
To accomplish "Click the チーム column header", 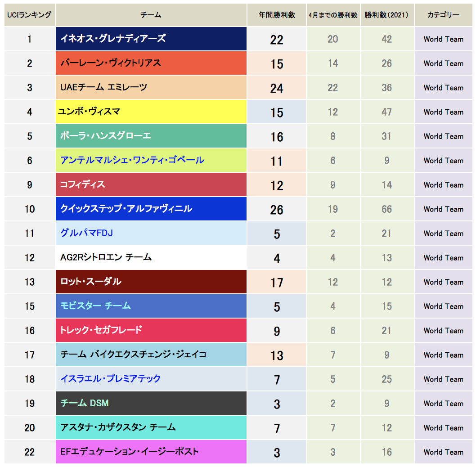I will [x=151, y=15].
